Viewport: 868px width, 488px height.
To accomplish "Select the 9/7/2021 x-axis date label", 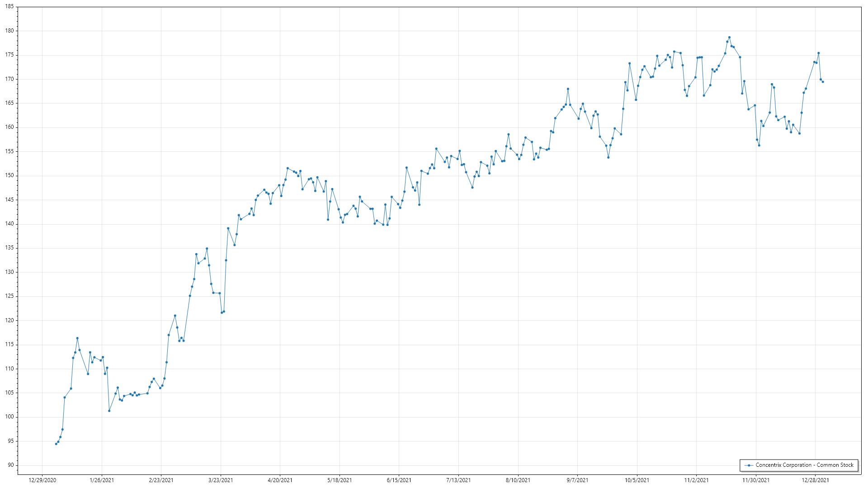I will [577, 480].
